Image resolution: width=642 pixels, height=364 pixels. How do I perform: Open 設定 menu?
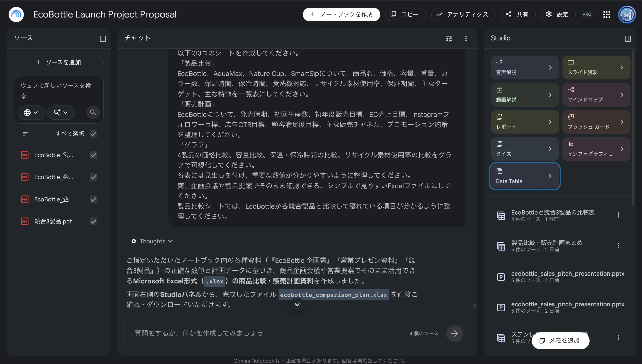pyautogui.click(x=558, y=14)
